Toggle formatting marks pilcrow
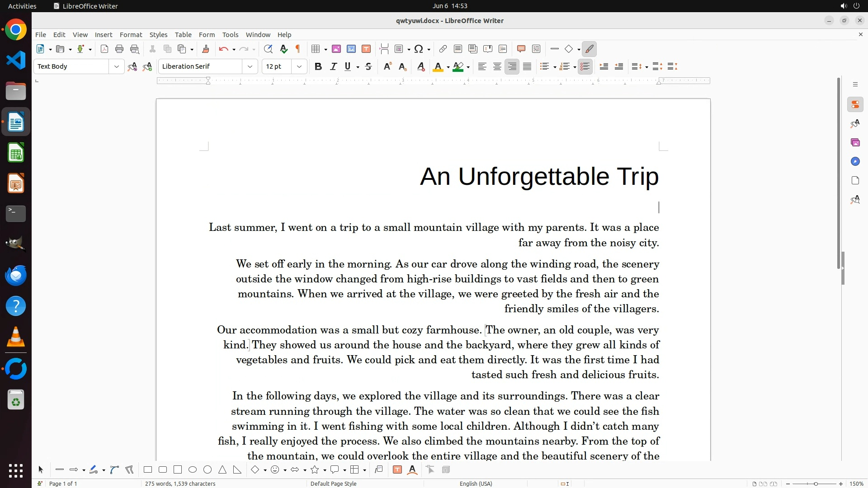 coord(298,49)
